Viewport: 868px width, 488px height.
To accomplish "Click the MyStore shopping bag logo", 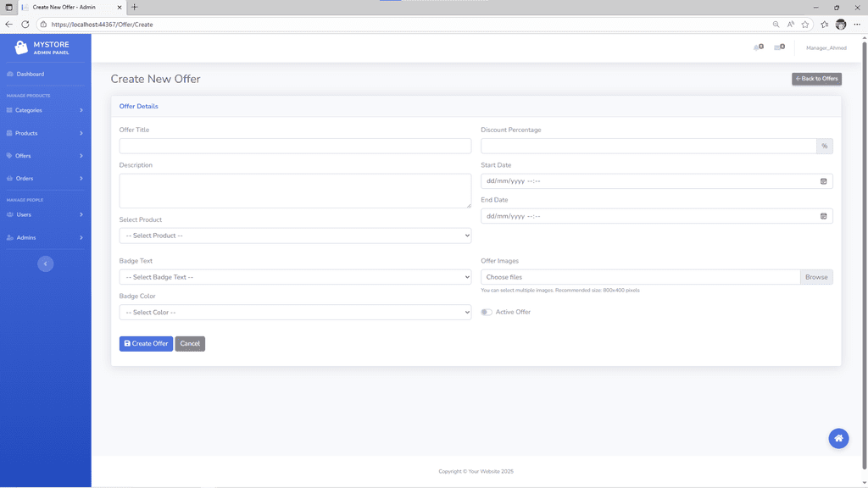I will 21,47.
